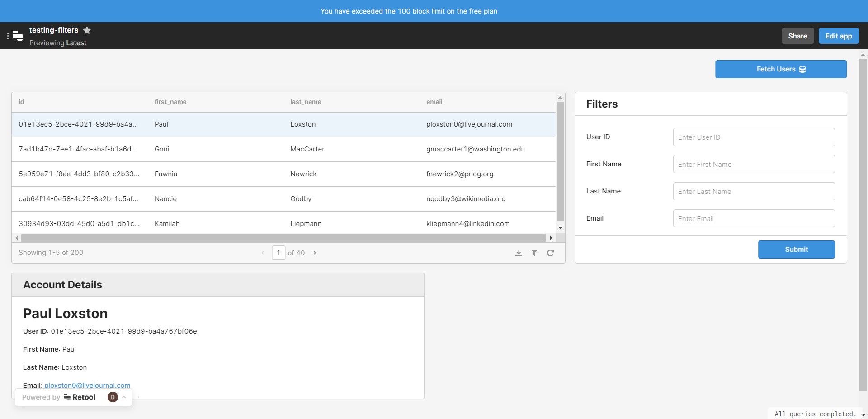Sort table by first_name column header
The width and height of the screenshot is (868, 419).
pos(170,102)
